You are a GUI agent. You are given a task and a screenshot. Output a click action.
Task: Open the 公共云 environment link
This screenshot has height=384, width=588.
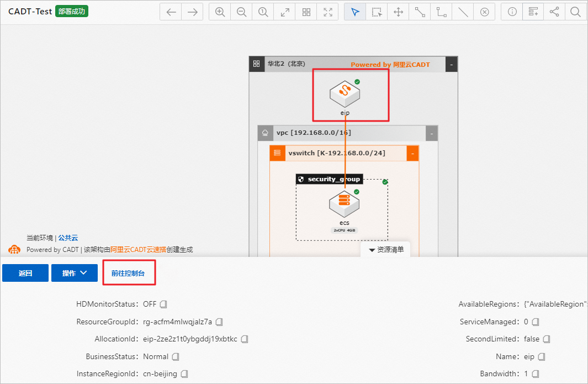(x=68, y=238)
